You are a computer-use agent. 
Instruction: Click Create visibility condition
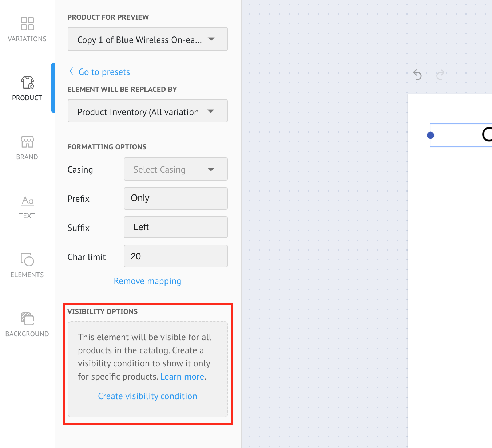coord(147,396)
